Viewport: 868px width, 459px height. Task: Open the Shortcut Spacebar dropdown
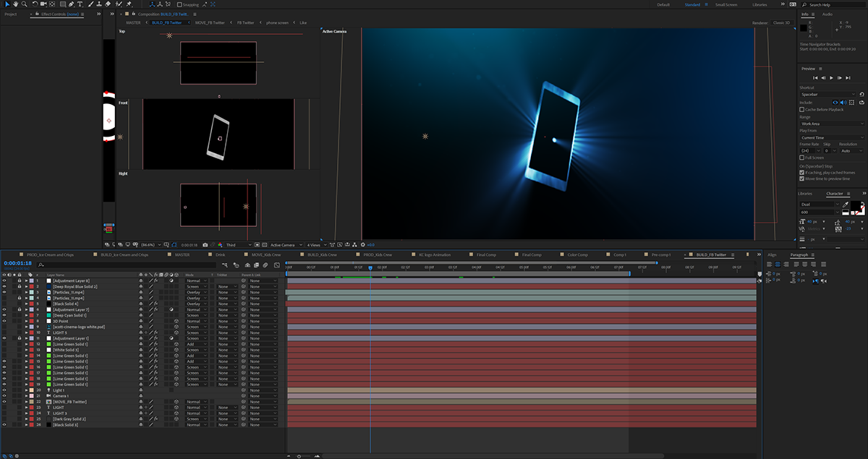pyautogui.click(x=828, y=94)
